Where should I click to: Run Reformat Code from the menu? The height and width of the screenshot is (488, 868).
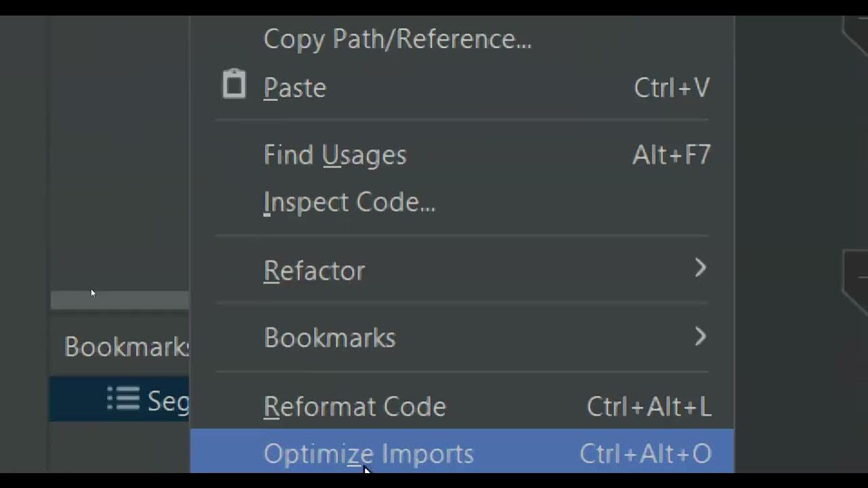355,407
